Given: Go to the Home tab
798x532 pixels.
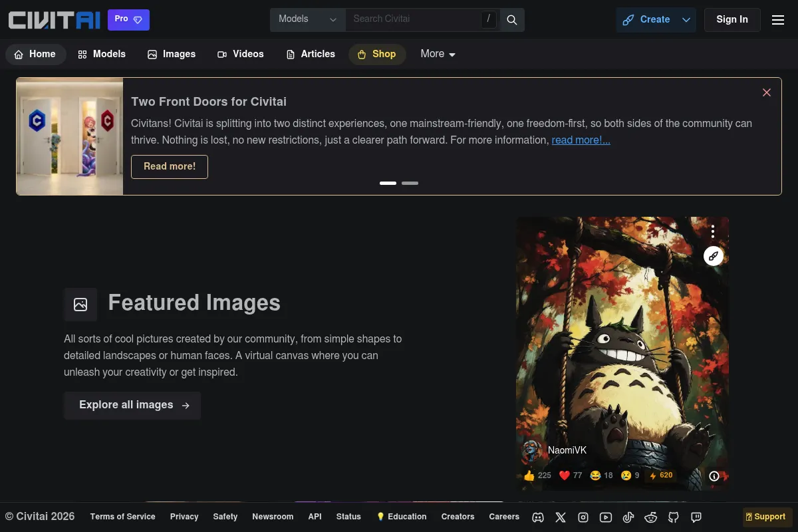Looking at the screenshot, I should 35,54.
